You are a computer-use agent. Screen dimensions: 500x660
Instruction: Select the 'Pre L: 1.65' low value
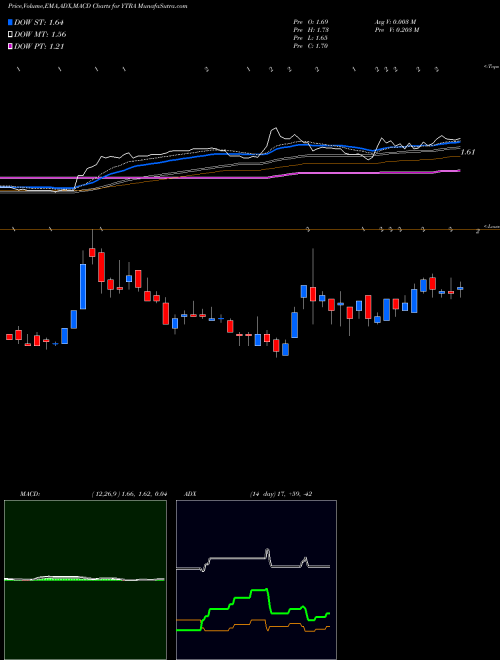[x=311, y=38]
